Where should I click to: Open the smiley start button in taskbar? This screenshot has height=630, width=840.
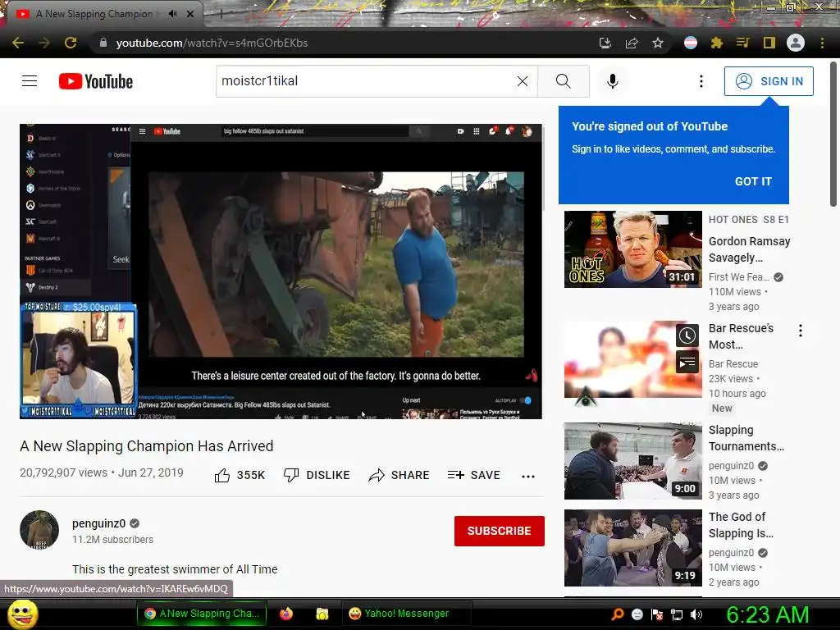click(x=22, y=614)
